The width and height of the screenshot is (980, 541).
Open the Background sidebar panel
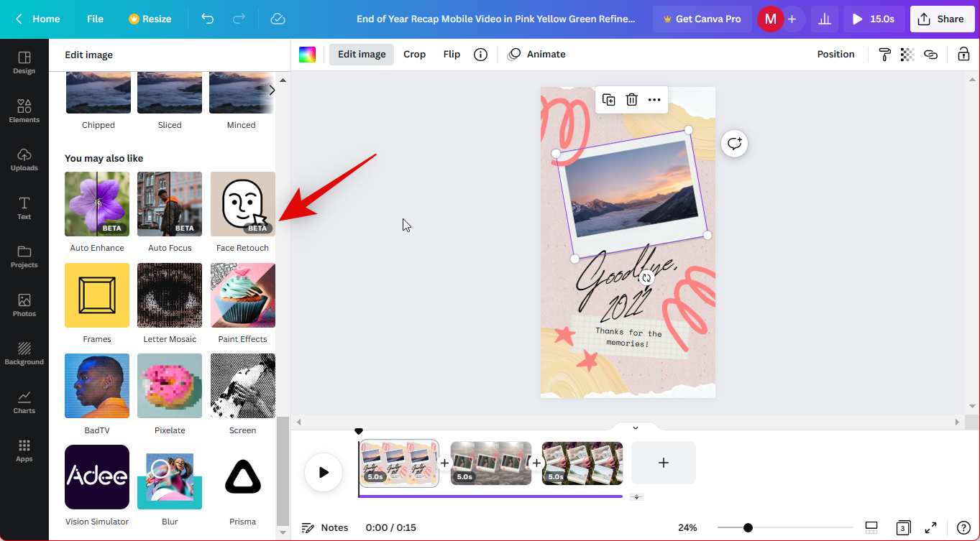point(24,353)
